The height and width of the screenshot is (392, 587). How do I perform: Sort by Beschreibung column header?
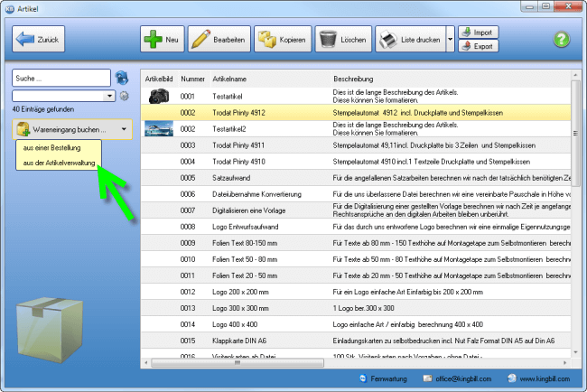point(353,79)
